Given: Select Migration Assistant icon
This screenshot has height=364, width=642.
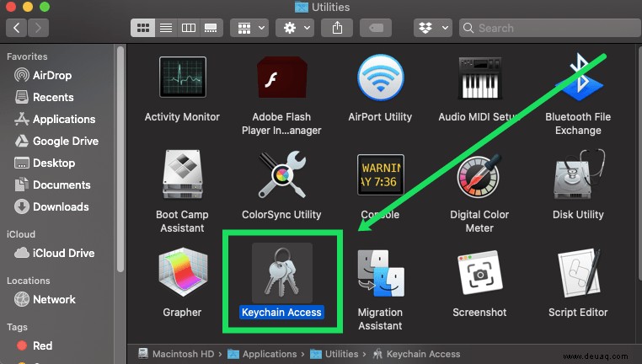Looking at the screenshot, I should coord(380,273).
